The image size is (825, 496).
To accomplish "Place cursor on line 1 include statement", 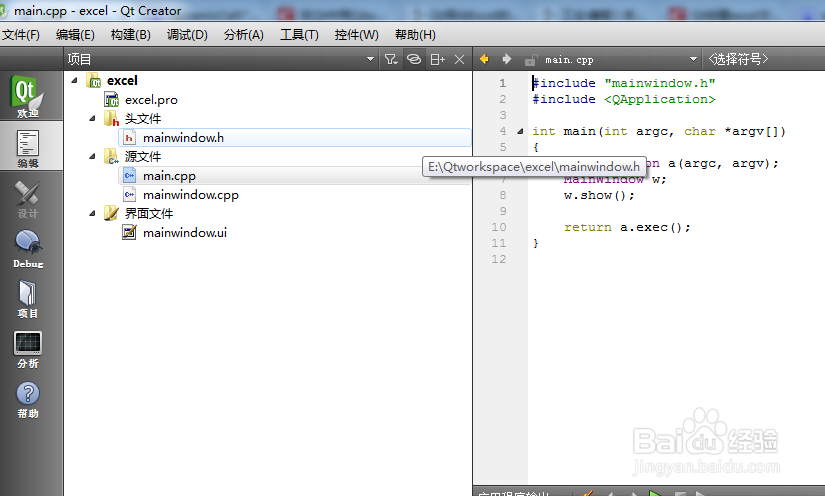I will pos(623,83).
